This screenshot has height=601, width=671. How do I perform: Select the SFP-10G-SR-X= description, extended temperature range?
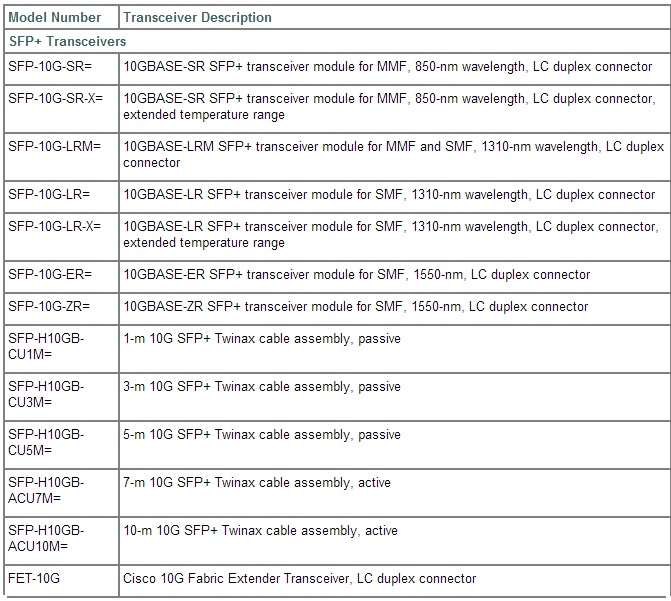tap(389, 107)
